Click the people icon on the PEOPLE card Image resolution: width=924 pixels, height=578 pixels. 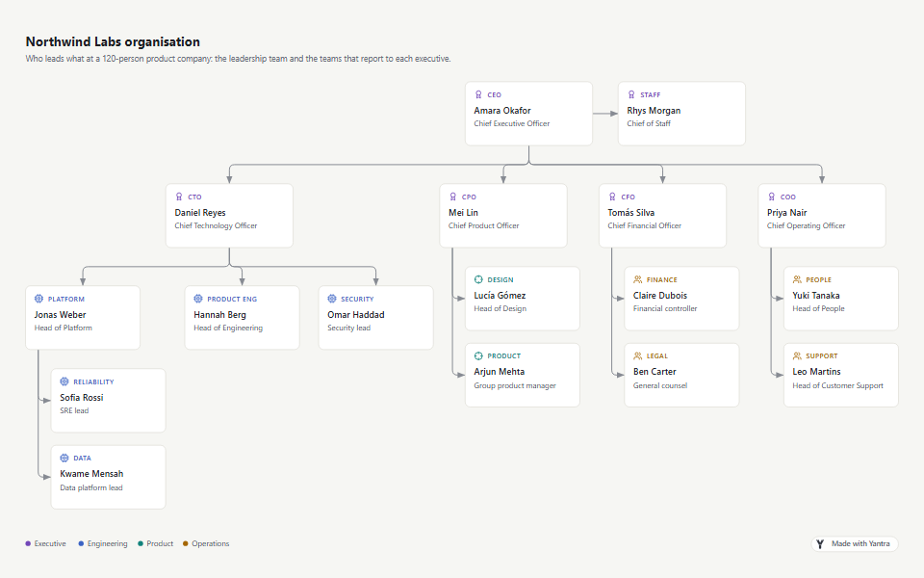797,279
